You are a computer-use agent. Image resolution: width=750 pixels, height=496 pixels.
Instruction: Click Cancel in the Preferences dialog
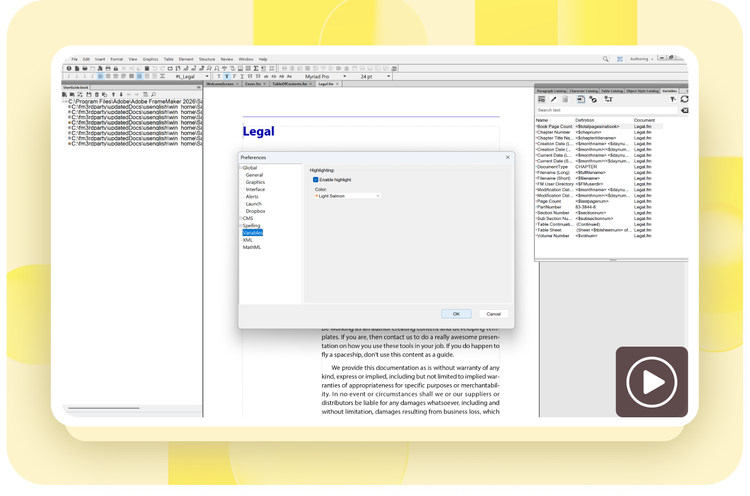click(x=493, y=314)
